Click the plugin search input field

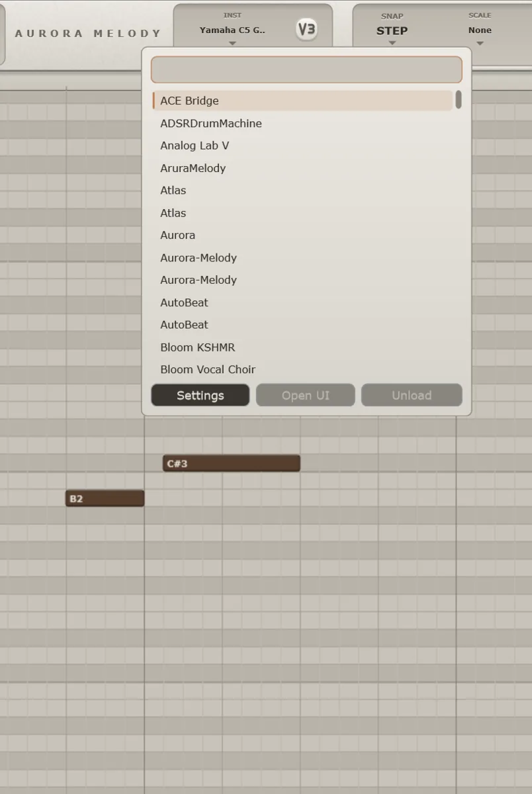306,69
